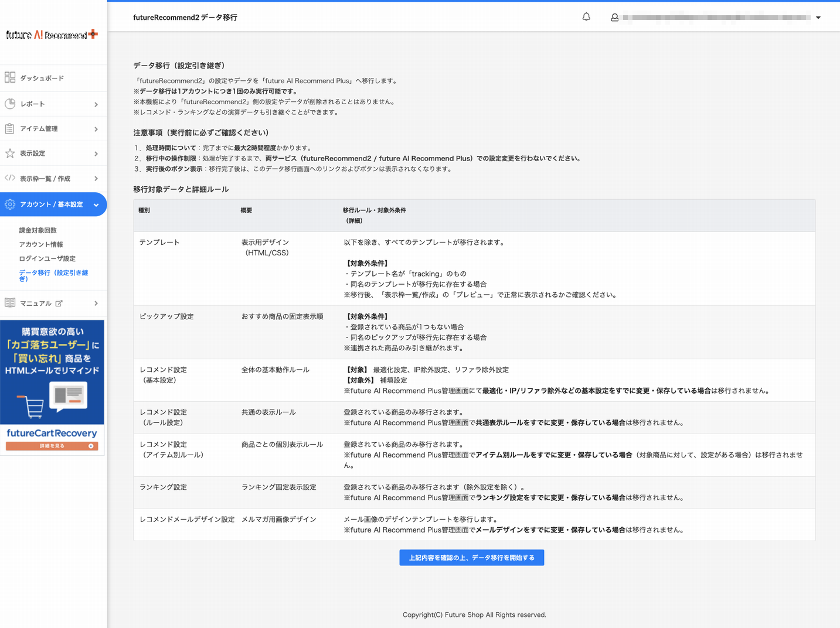
Task: Click the レコメンドメールデザイン設定 row label
Action: [x=187, y=520]
